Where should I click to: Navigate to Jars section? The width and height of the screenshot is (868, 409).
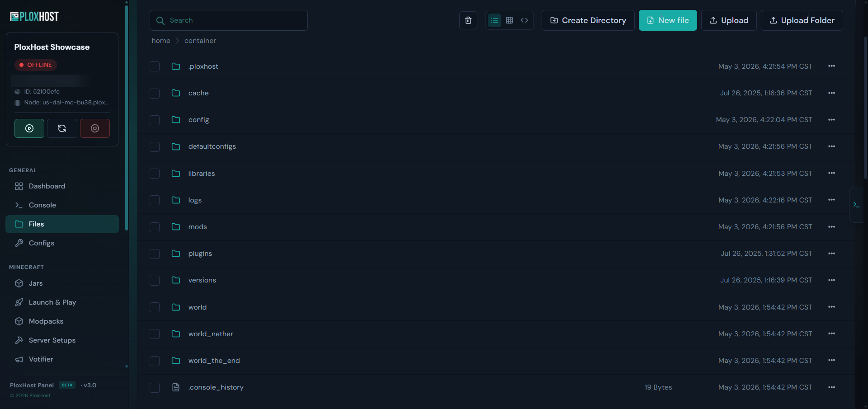tap(62, 283)
